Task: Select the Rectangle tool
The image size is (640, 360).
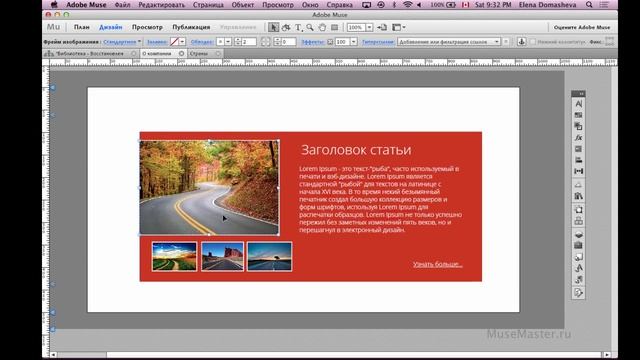Action: pos(334,27)
